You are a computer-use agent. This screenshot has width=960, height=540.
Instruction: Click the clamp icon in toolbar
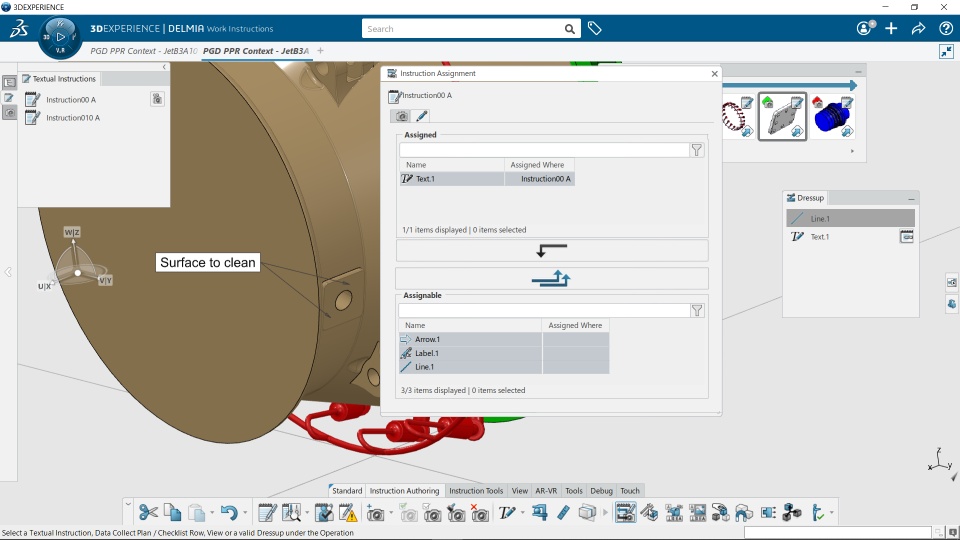[539, 512]
